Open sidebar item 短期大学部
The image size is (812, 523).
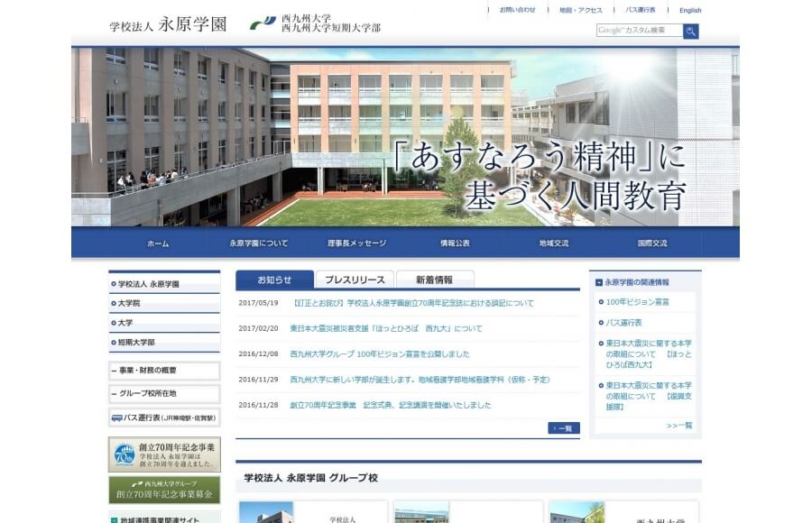pos(164,343)
